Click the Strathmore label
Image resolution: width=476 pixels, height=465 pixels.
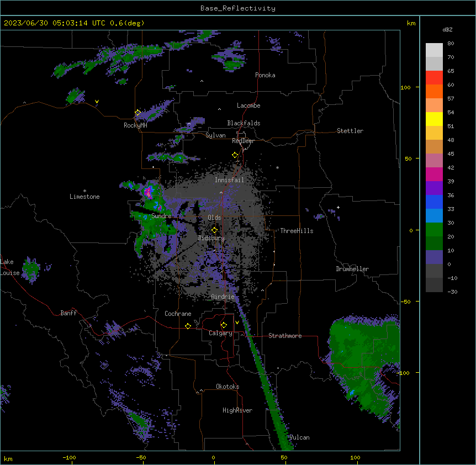[x=285, y=336]
